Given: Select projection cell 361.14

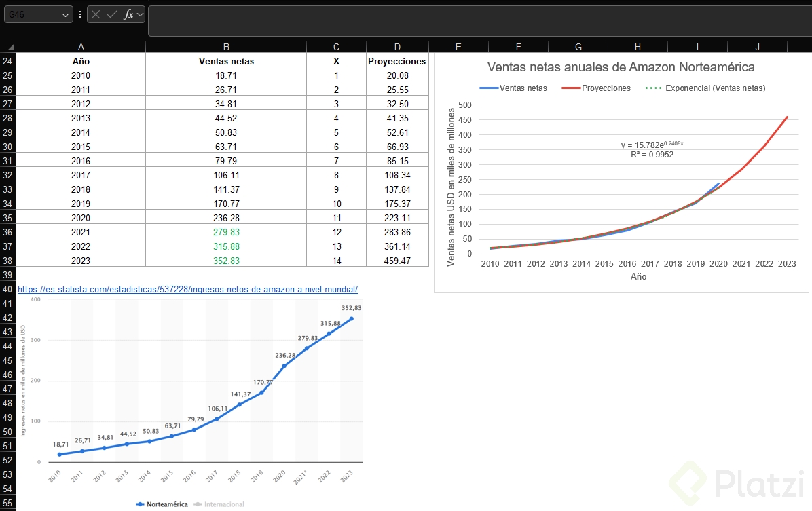Looking at the screenshot, I should point(397,246).
